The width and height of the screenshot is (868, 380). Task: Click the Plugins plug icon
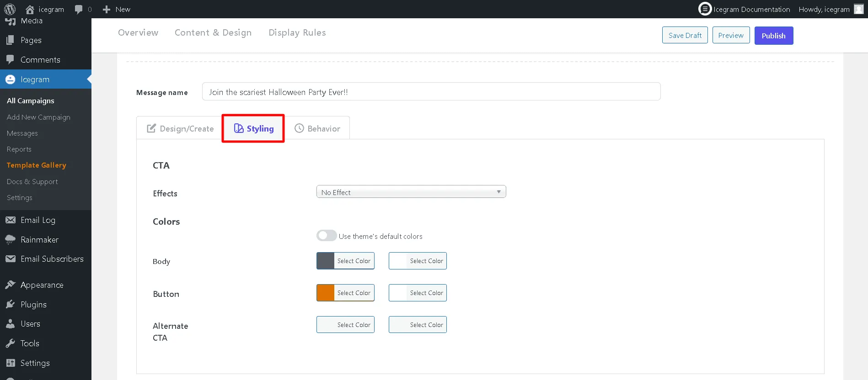10,305
